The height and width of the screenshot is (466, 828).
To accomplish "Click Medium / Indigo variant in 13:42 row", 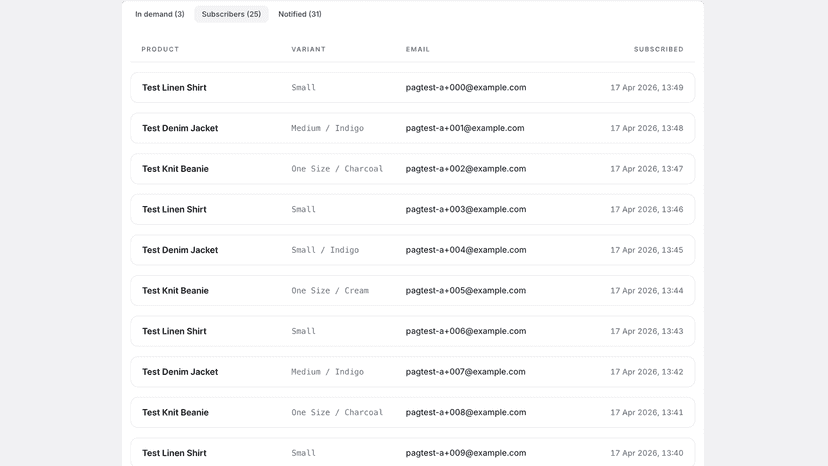I will pyautogui.click(x=327, y=372).
